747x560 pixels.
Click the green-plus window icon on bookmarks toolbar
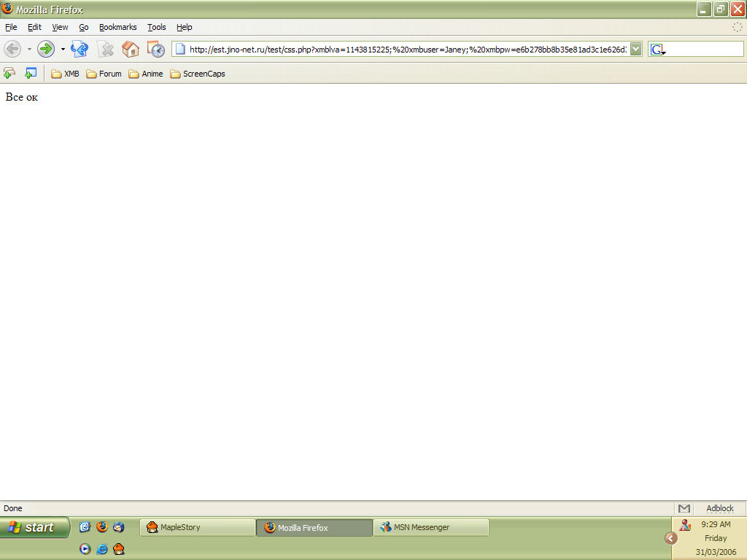coord(31,74)
